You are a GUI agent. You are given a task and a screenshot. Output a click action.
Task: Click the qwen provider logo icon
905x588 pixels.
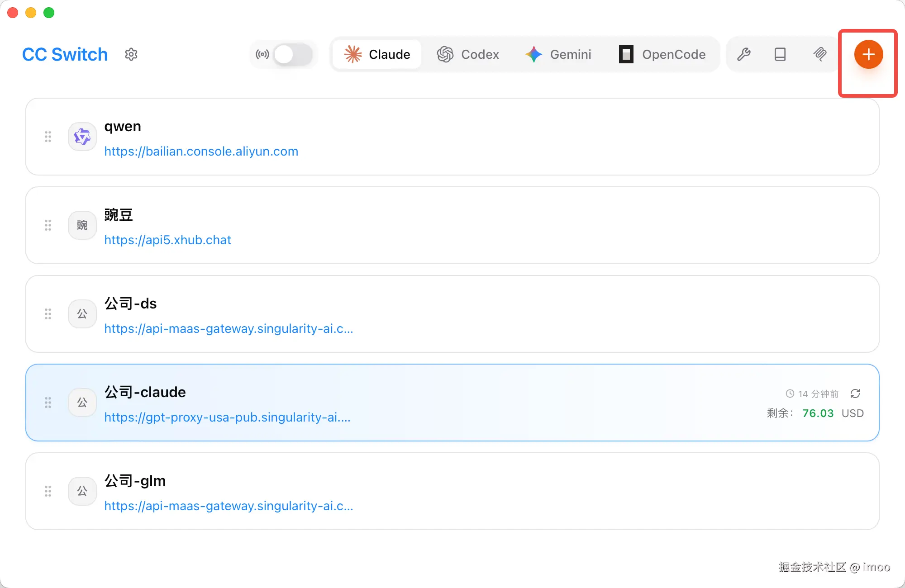[x=82, y=137]
